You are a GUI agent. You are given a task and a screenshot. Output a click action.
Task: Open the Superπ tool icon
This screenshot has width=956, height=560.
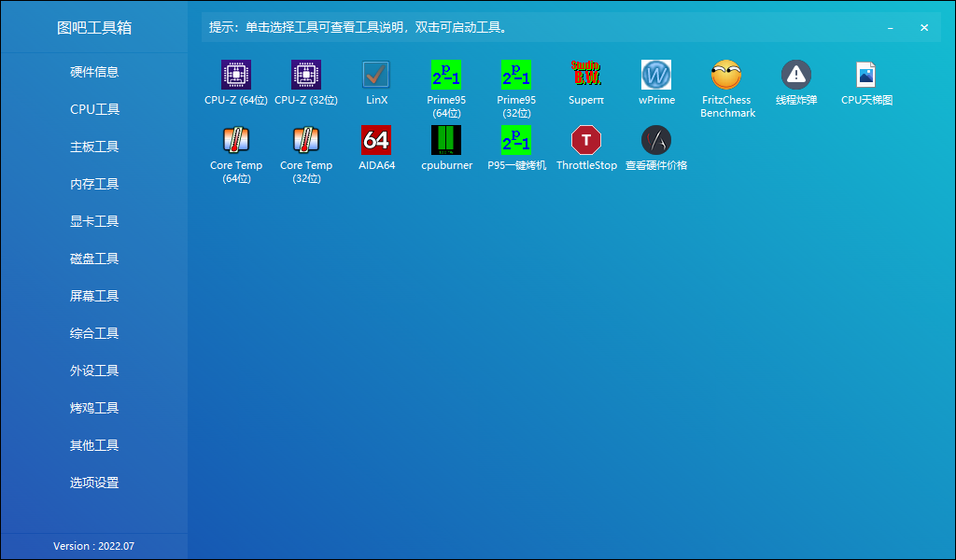(x=586, y=75)
